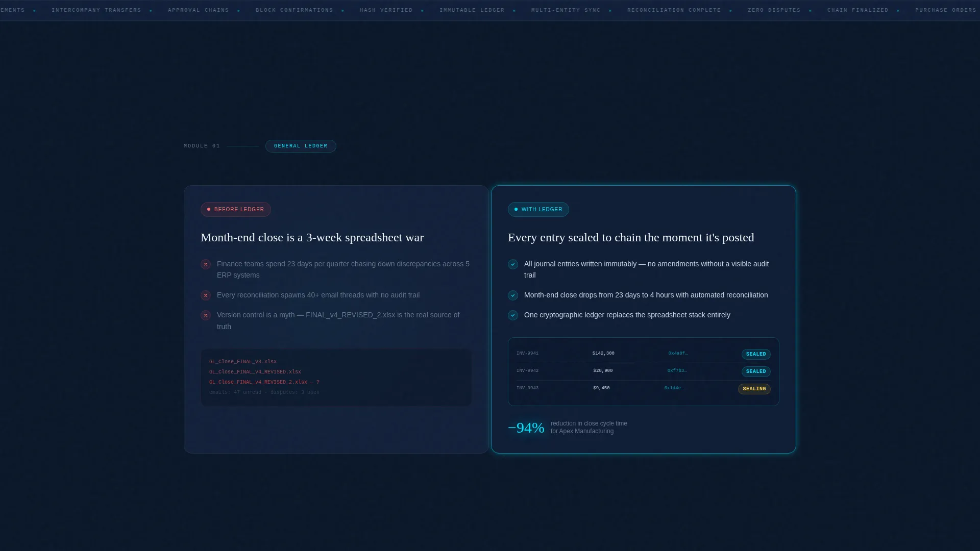Click the 'emails: 47 unread' status line
The width and height of the screenshot is (980, 551).
pos(264,392)
